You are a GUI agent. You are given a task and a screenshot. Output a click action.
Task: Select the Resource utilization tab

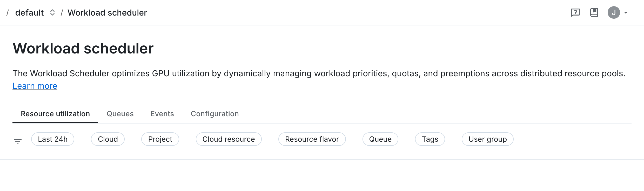55,114
